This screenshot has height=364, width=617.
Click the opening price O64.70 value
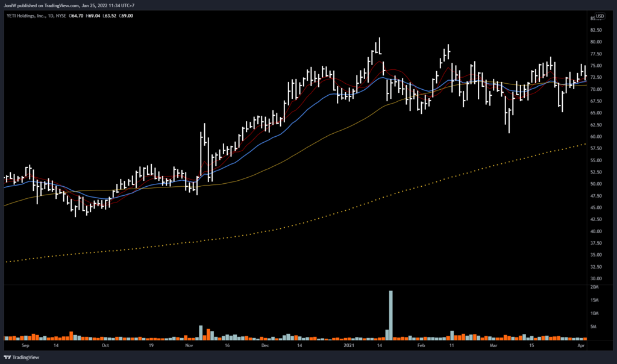point(75,16)
